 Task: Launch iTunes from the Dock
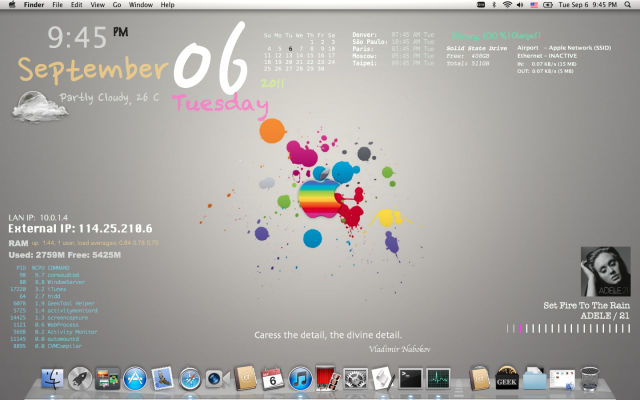coord(300,378)
